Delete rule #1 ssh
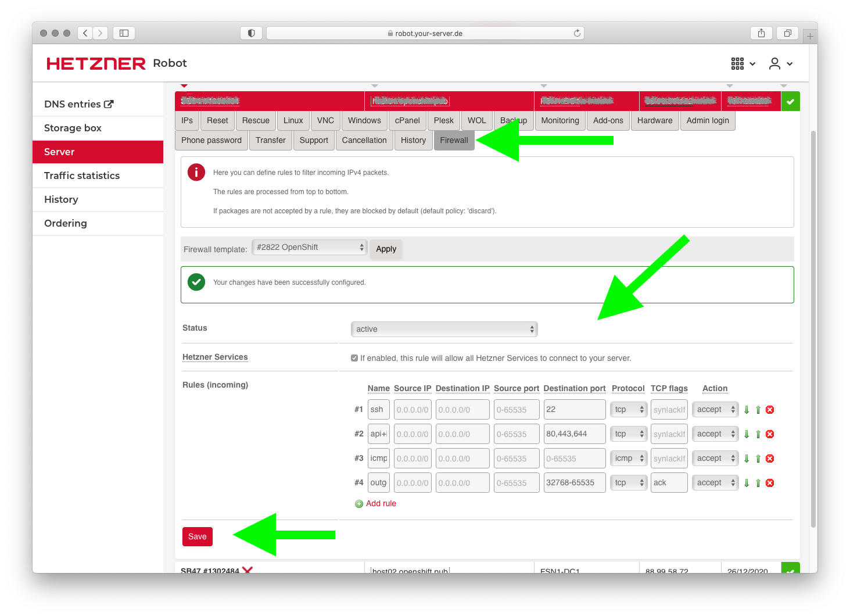The width and height of the screenshot is (850, 616). click(770, 410)
